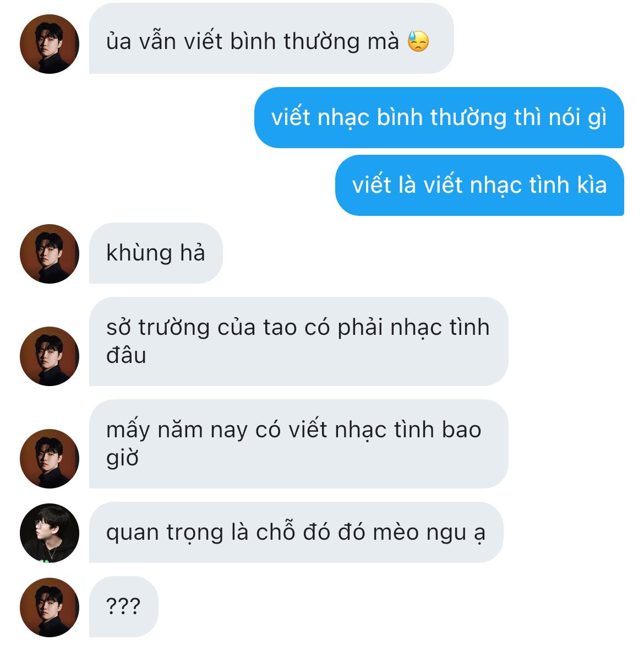Click "quan trọng là chỗ đó đó mèo ngu ạ" bubble
Screen dimensions: 644x651
pyautogui.click(x=296, y=532)
